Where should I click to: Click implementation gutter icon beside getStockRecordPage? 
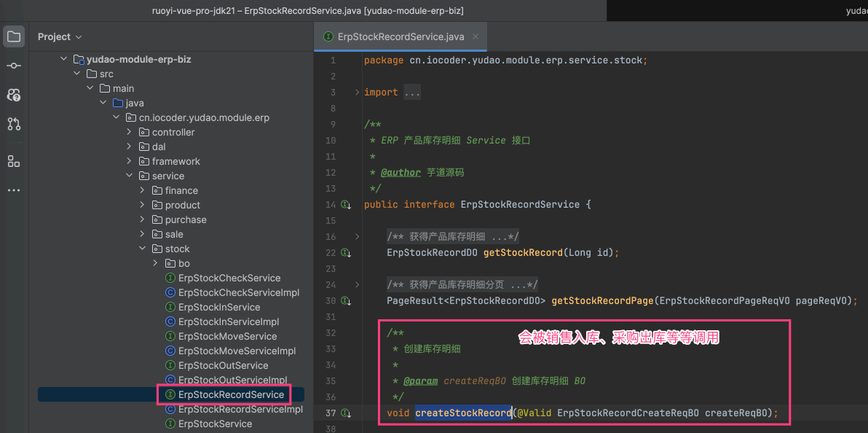click(345, 301)
